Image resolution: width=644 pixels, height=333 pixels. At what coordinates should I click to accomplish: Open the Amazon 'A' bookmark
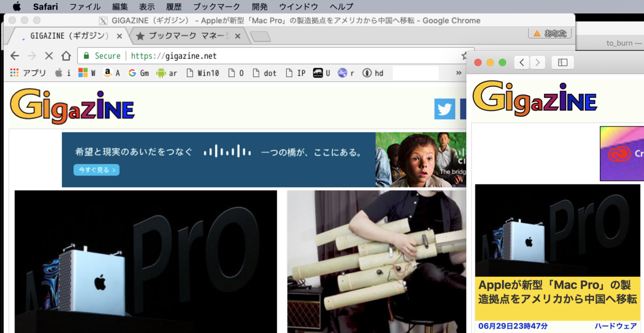click(112, 73)
